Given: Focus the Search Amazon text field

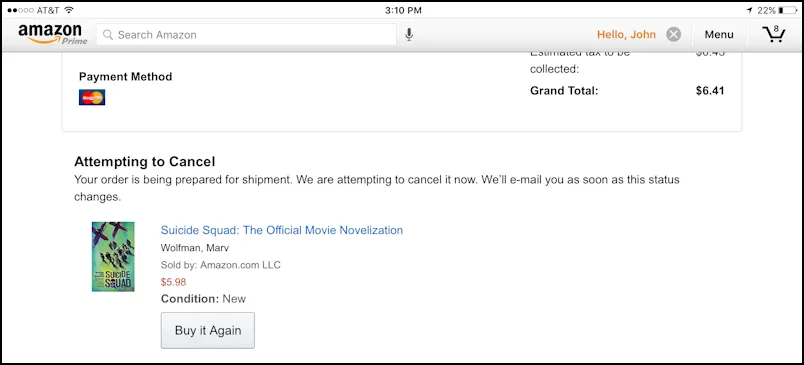Looking at the screenshot, I should point(246,34).
